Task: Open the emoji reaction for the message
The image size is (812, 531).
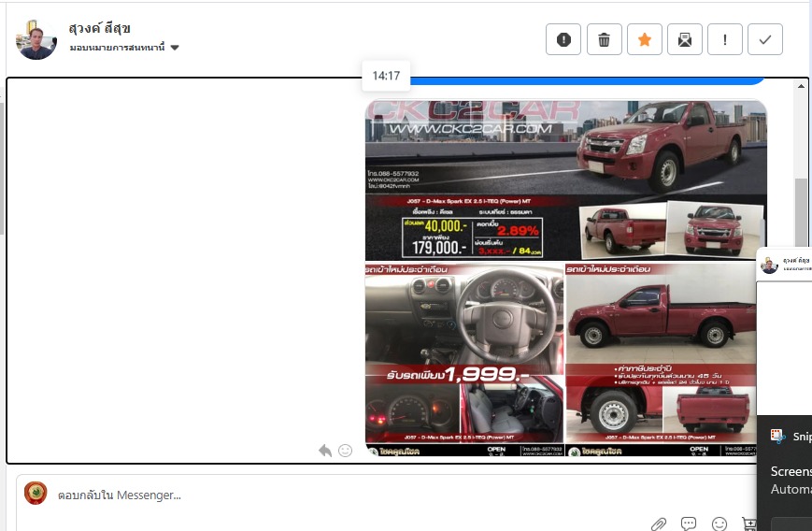Action: [345, 451]
